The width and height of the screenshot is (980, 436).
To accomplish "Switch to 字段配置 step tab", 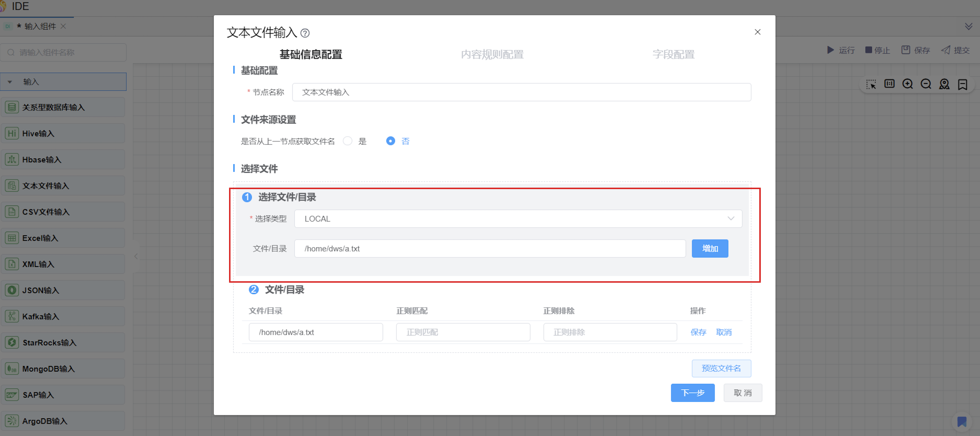I will point(674,54).
